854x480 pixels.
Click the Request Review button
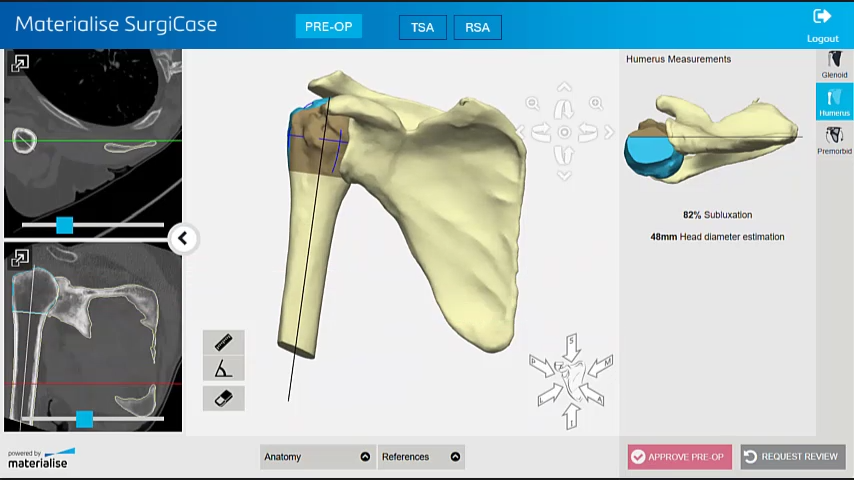point(792,457)
